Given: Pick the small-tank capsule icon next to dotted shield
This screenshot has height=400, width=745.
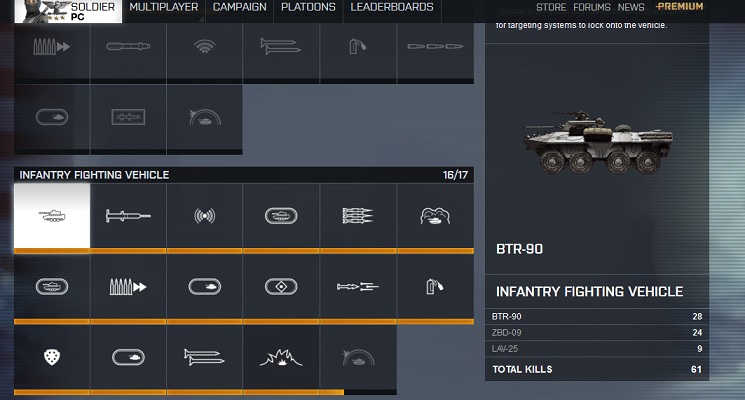Looking at the screenshot, I should tap(128, 357).
